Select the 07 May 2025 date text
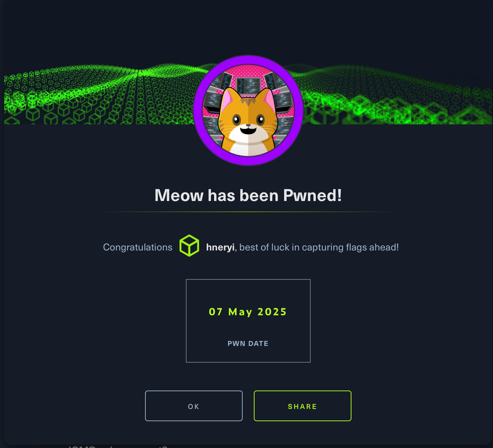 [248, 312]
